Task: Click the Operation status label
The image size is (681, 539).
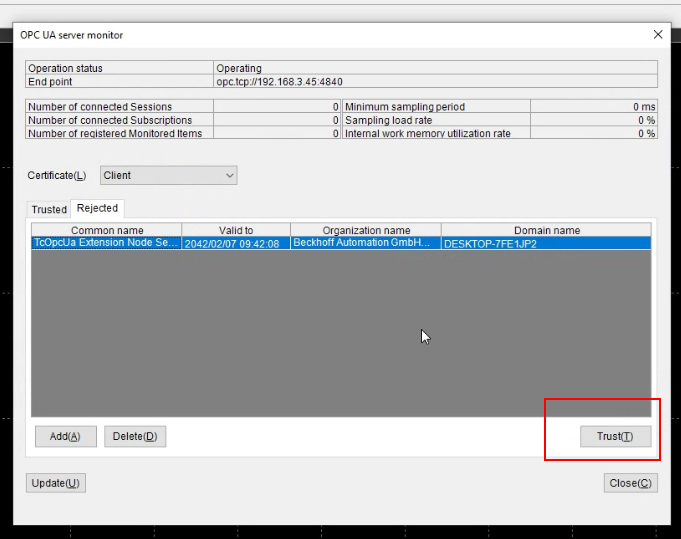Action: (x=65, y=68)
